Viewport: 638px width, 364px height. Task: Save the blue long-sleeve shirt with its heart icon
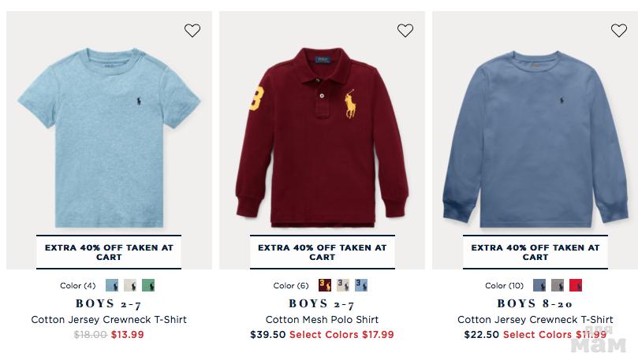[x=618, y=31]
